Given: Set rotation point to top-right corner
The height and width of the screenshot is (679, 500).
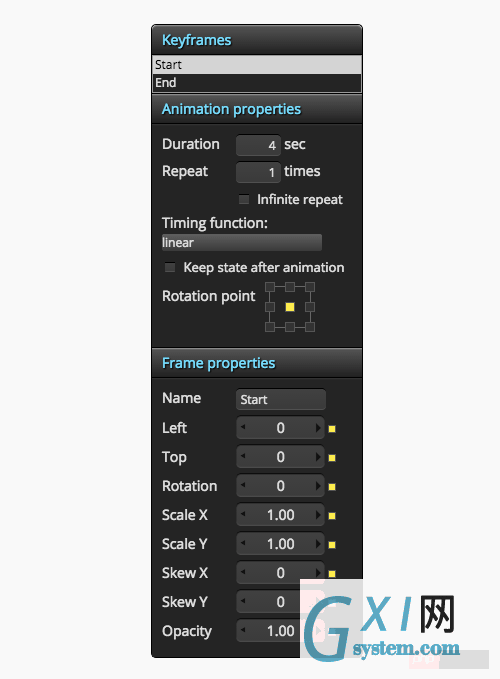Looking at the screenshot, I should 310,287.
